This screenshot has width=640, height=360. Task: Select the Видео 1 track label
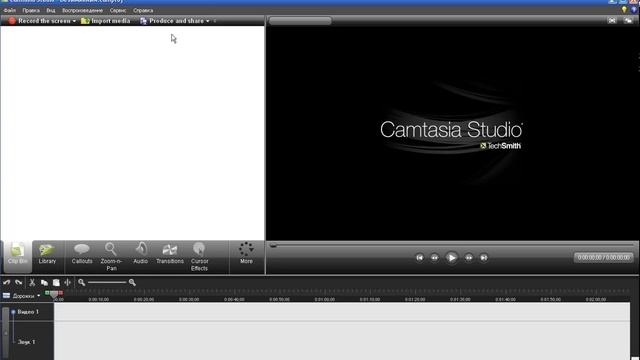coord(28,312)
